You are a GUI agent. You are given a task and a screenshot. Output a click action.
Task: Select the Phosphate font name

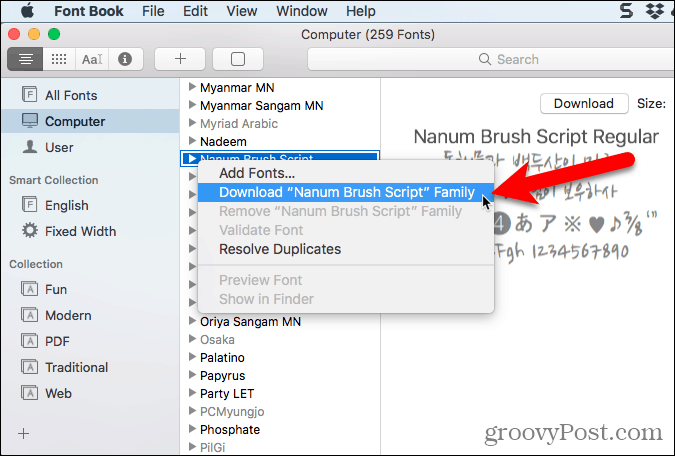230,430
